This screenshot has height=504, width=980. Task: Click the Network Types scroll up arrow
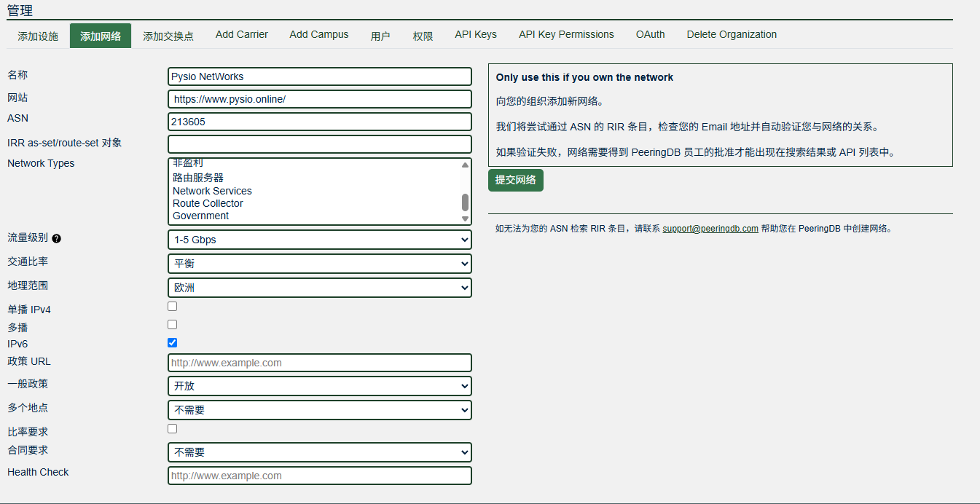465,165
